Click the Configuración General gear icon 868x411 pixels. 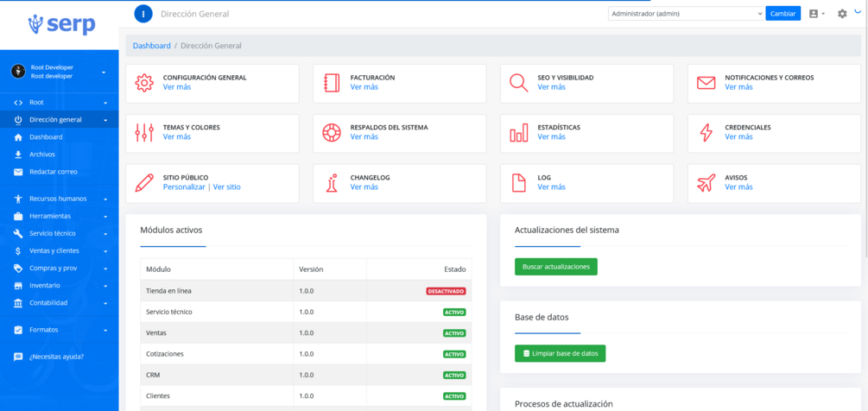click(x=144, y=83)
